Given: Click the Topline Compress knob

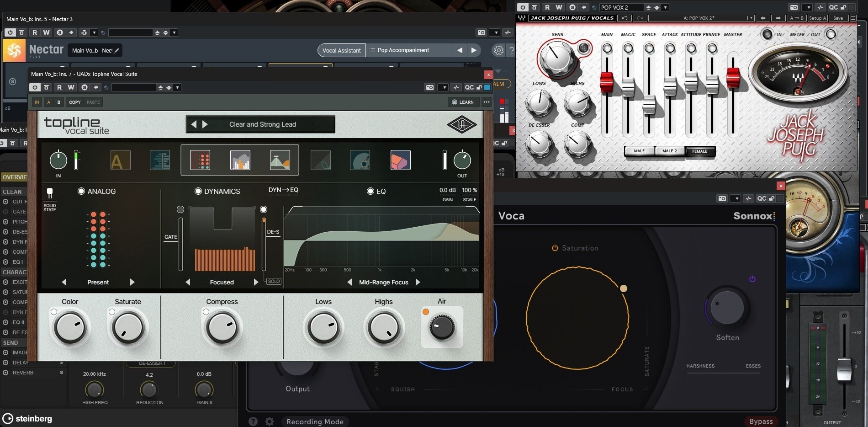Looking at the screenshot, I should click(222, 327).
